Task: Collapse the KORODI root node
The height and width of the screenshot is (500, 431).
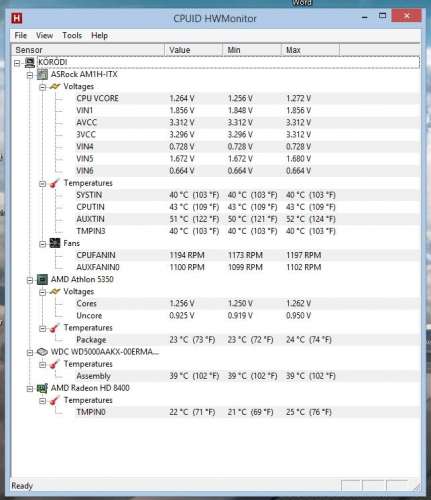Action: (17, 63)
